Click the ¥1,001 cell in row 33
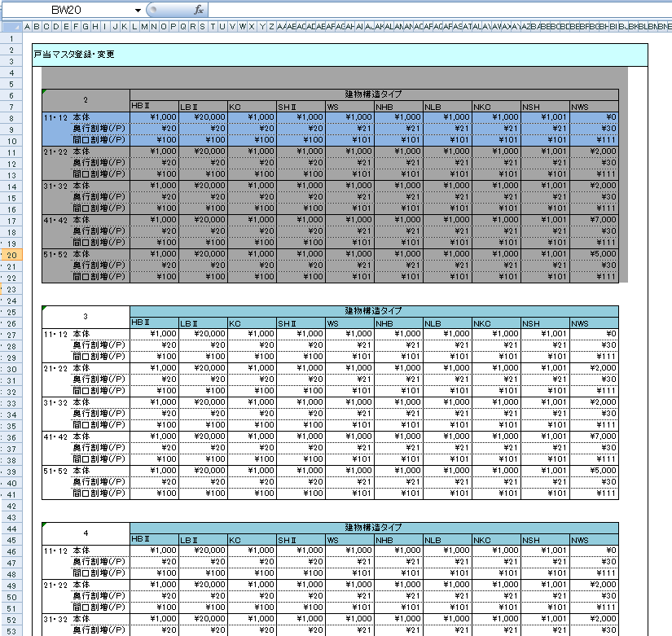The image size is (672, 636). 545,402
